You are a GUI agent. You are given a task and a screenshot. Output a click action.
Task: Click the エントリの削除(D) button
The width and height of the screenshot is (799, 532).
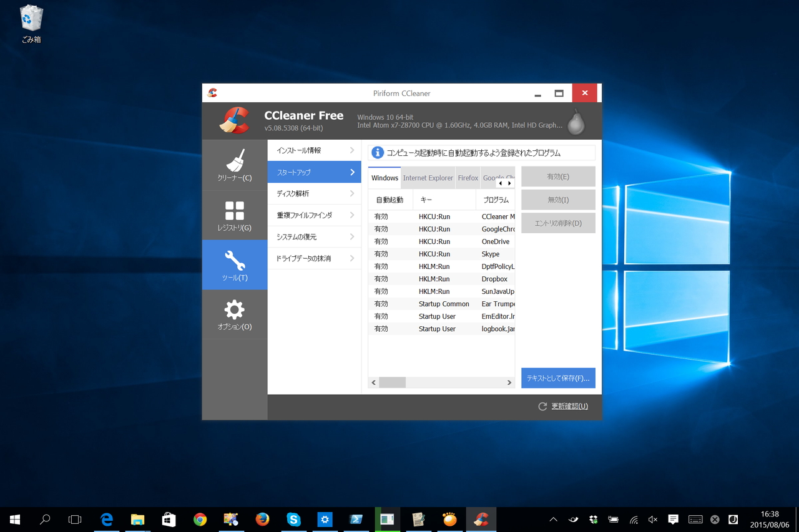tap(558, 223)
